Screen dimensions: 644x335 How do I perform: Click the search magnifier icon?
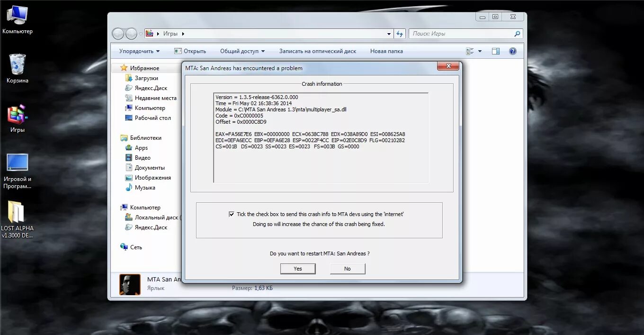point(517,34)
